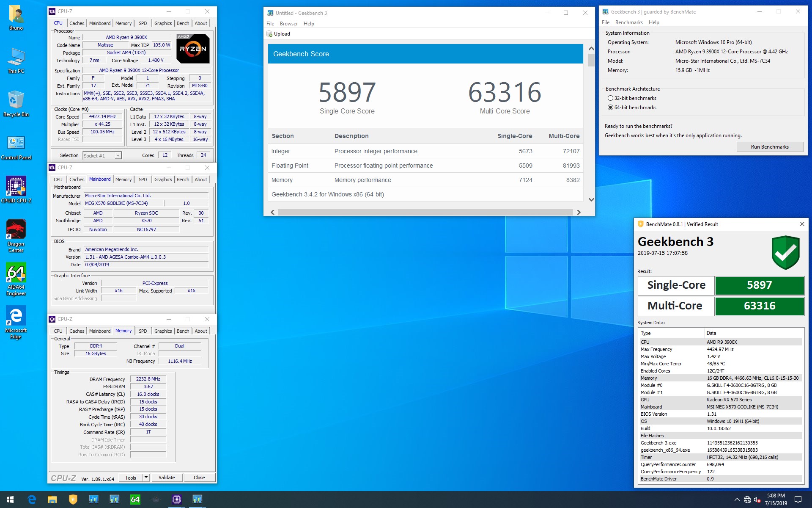Open Windows Start menu

tap(10, 500)
